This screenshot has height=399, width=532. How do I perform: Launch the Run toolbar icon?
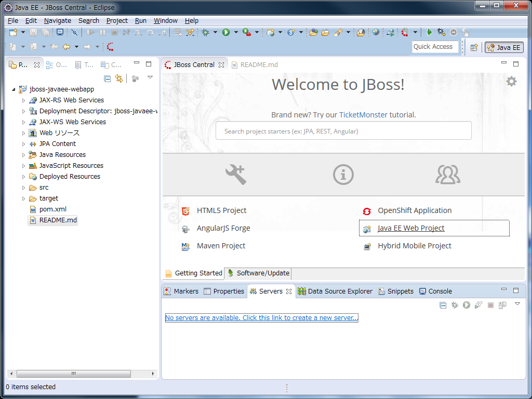[x=226, y=32]
